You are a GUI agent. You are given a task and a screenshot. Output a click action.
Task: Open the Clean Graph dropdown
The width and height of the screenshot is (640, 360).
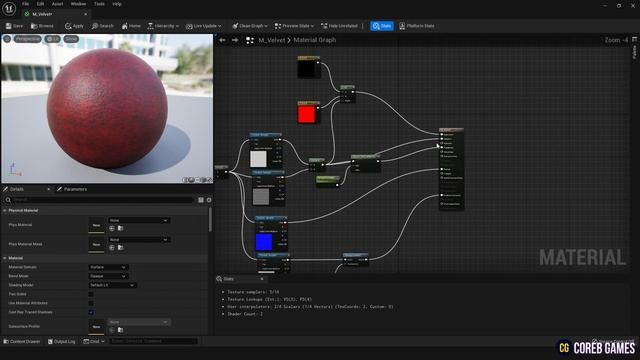pos(250,26)
